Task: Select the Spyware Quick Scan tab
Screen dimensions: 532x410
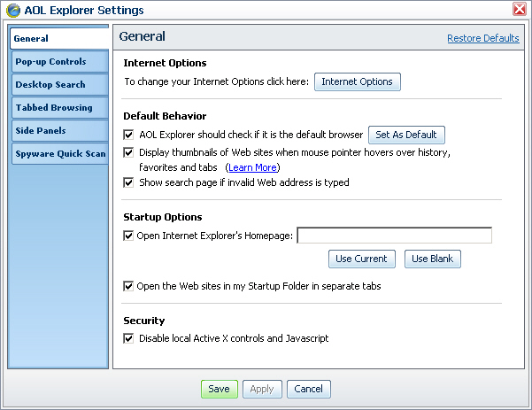Action: (60, 154)
